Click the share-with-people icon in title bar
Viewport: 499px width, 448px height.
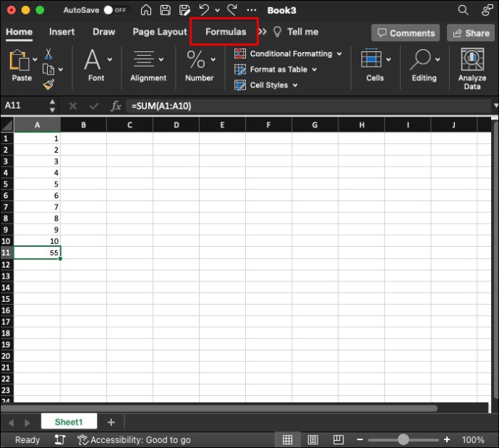(x=487, y=10)
